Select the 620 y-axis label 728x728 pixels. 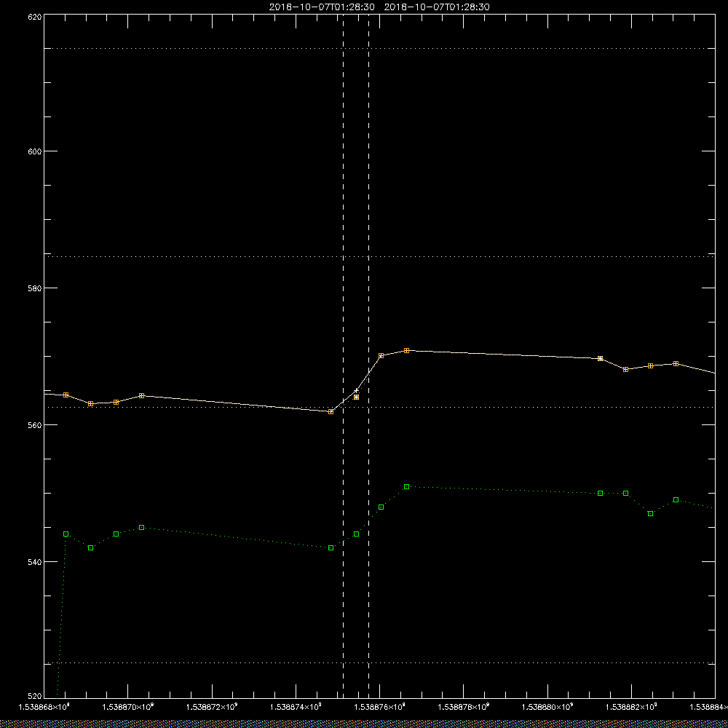pos(35,17)
